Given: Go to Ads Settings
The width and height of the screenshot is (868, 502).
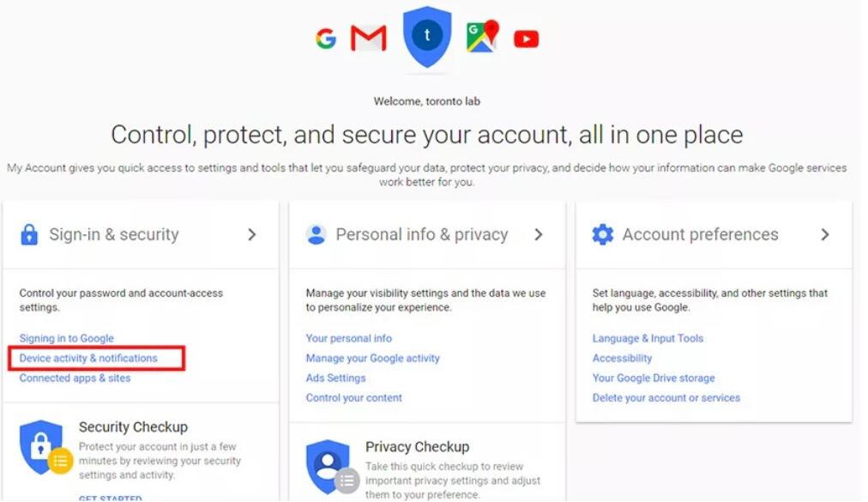Looking at the screenshot, I should coord(336,378).
